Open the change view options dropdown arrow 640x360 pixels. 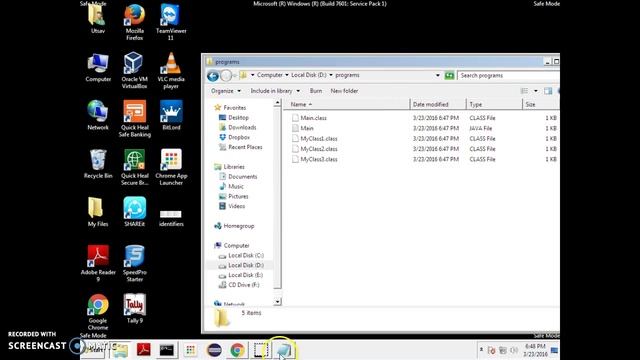coord(536,91)
